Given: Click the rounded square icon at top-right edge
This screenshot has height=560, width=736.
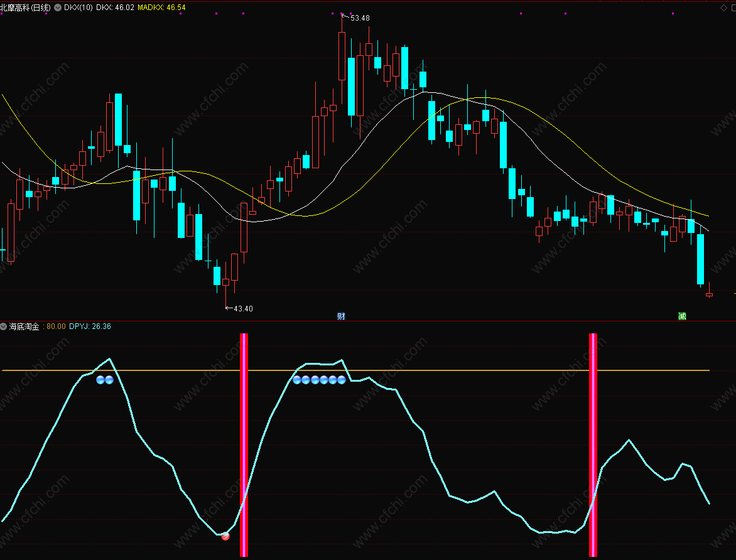Looking at the screenshot, I should pyautogui.click(x=733, y=8).
